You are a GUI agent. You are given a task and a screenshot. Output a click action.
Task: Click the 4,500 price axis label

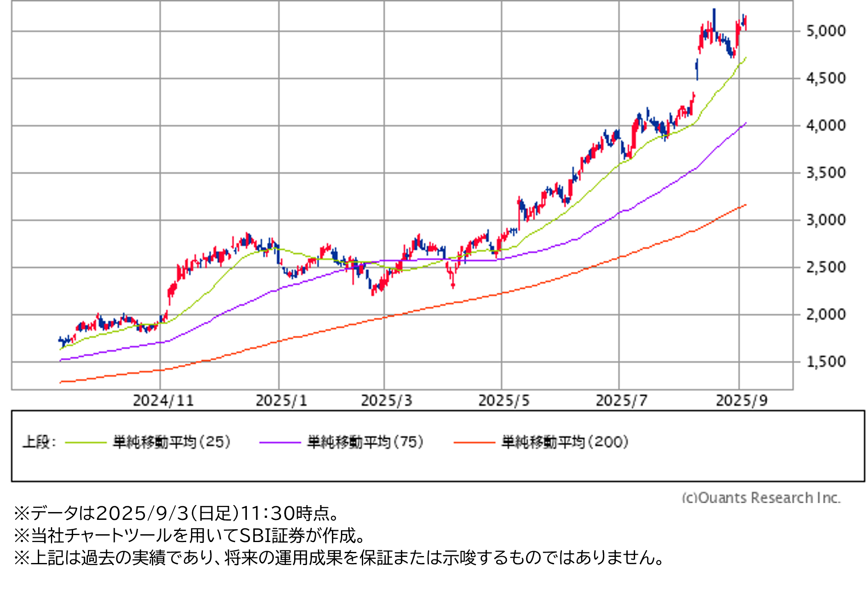(826, 78)
